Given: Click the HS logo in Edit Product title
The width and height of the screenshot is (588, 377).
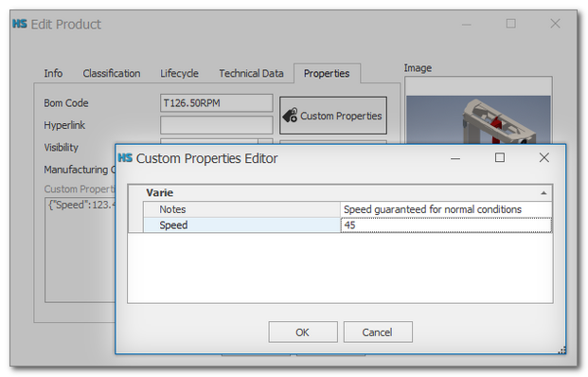Looking at the screenshot, I should 20,24.
